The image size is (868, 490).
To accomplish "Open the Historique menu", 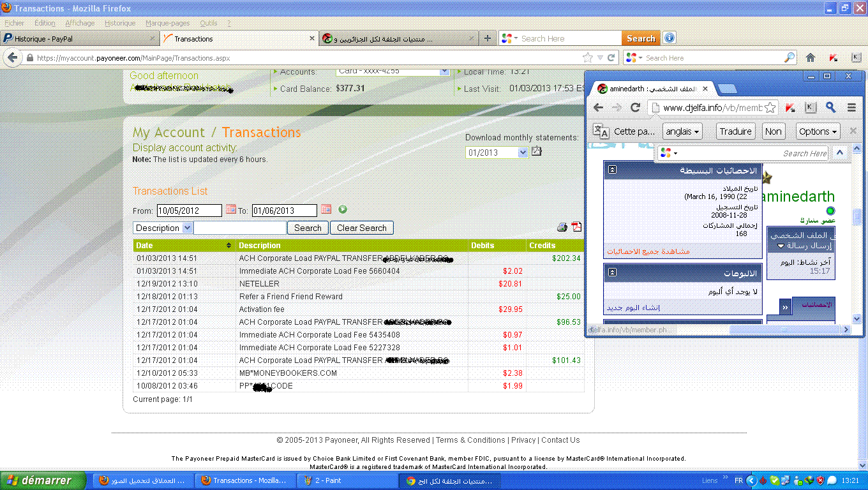I will coord(120,23).
